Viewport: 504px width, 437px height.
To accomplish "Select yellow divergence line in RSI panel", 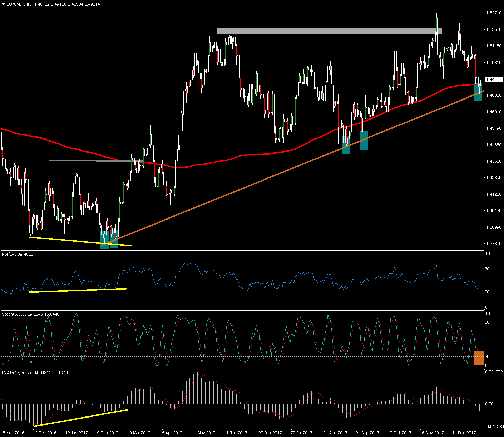I will click(77, 290).
